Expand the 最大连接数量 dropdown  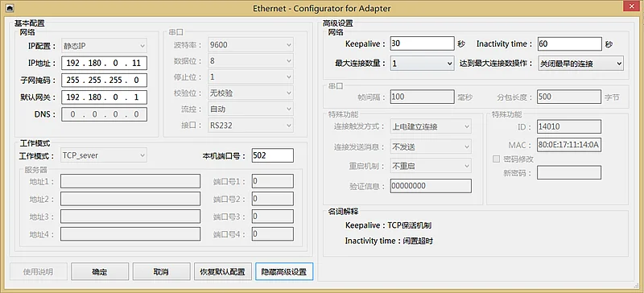[x=422, y=64]
